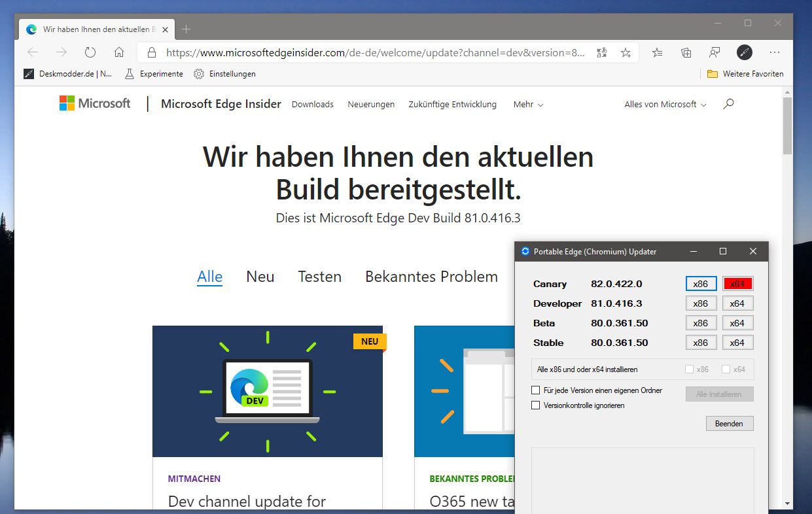Open the Edge profile avatar

click(x=745, y=52)
